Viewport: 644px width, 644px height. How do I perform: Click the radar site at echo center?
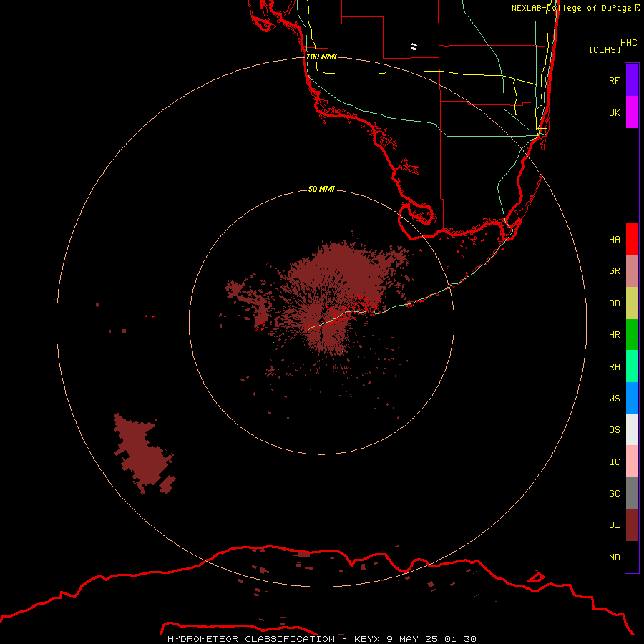[x=321, y=323]
